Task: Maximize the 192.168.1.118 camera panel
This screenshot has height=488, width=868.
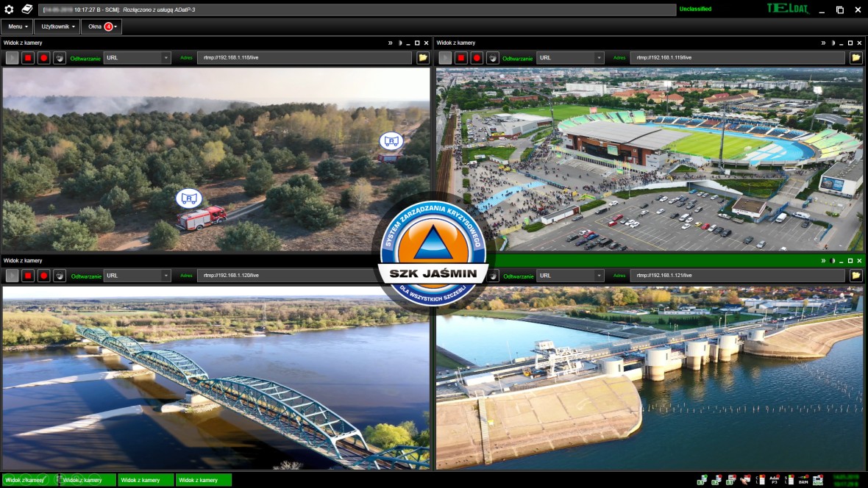Action: (x=417, y=43)
